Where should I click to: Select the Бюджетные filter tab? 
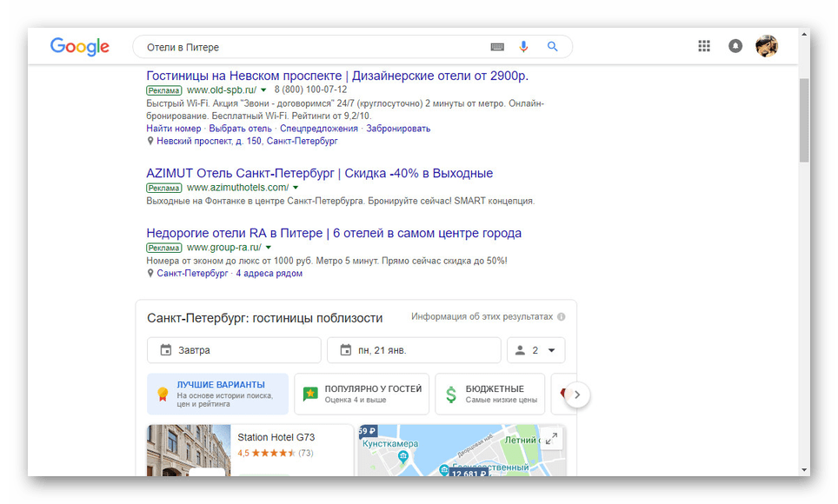pos(490,394)
